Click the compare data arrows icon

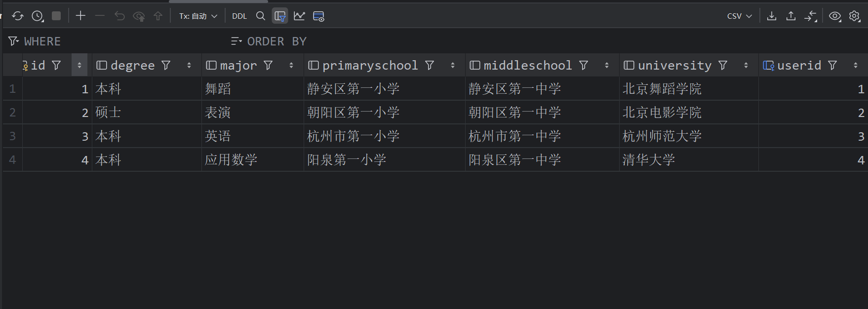coord(811,16)
